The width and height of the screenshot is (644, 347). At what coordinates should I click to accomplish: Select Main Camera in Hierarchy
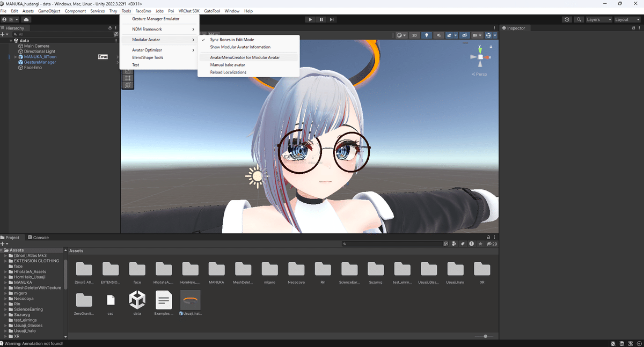pyautogui.click(x=36, y=46)
